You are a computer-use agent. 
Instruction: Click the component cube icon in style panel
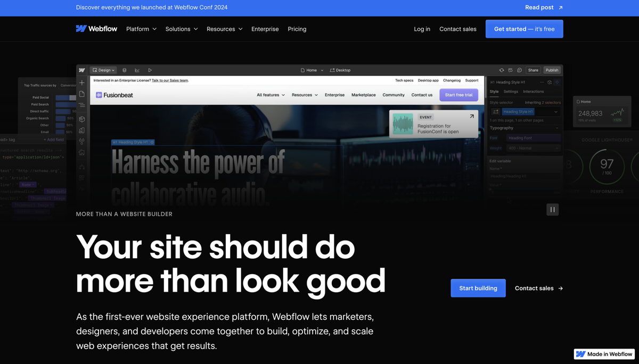[550, 82]
